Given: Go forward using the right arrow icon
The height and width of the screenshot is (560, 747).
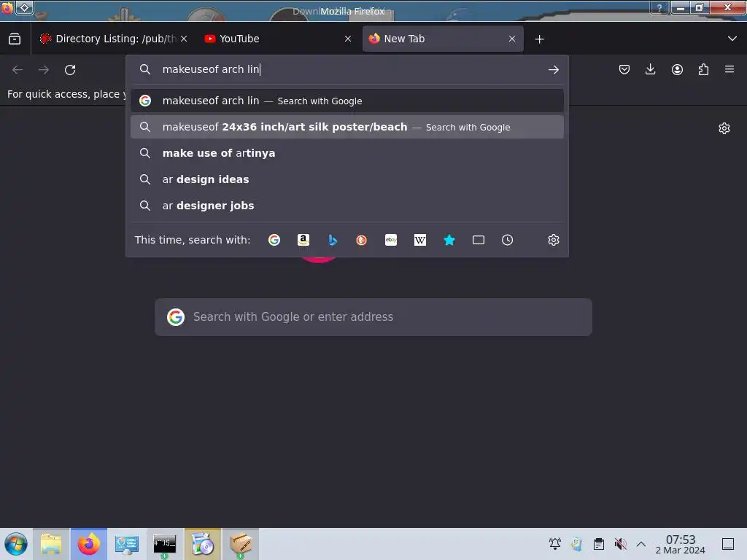Looking at the screenshot, I should pyautogui.click(x=44, y=70).
